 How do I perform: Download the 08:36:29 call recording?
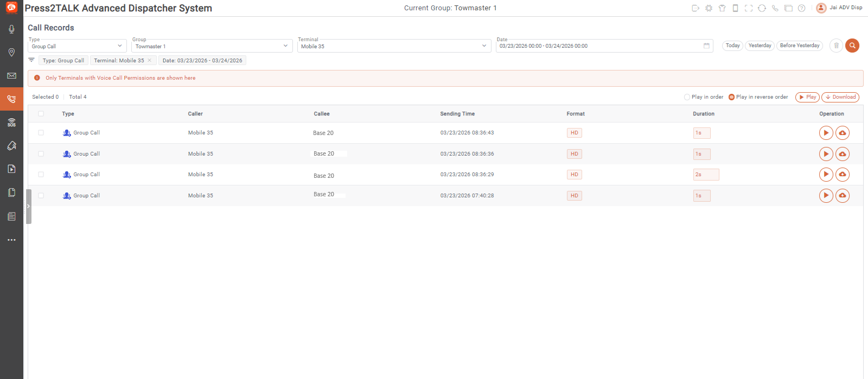coord(843,175)
